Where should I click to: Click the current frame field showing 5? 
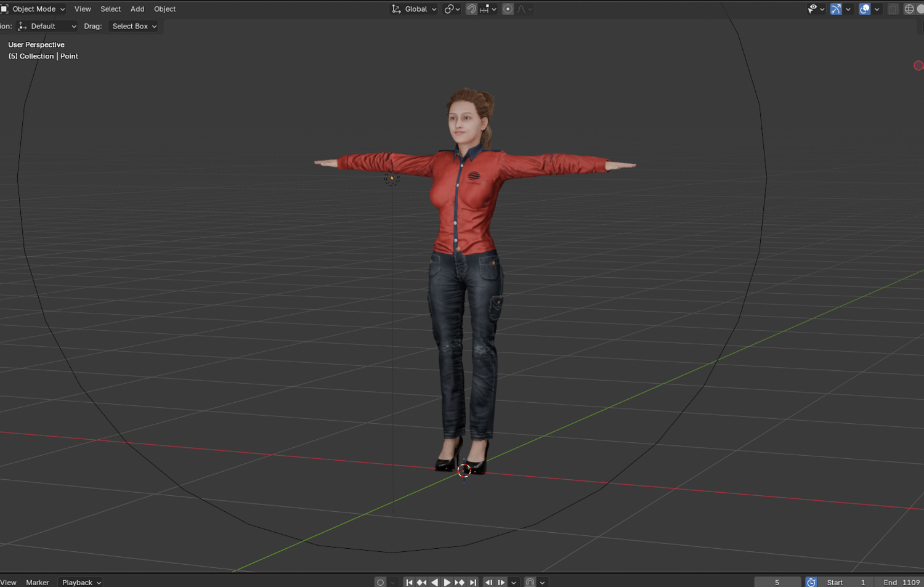(777, 582)
